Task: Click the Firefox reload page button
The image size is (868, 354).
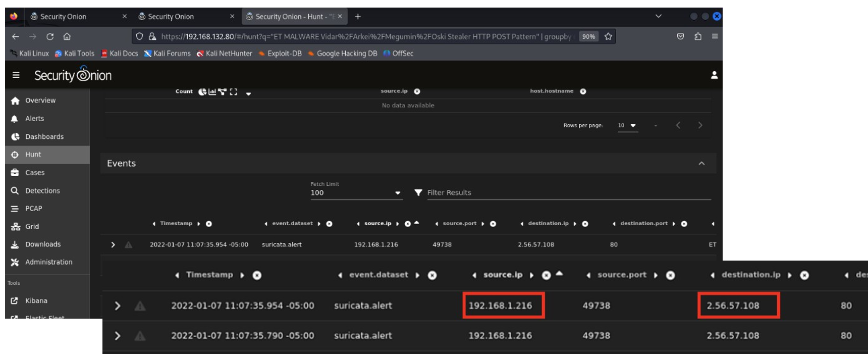Action: [50, 36]
